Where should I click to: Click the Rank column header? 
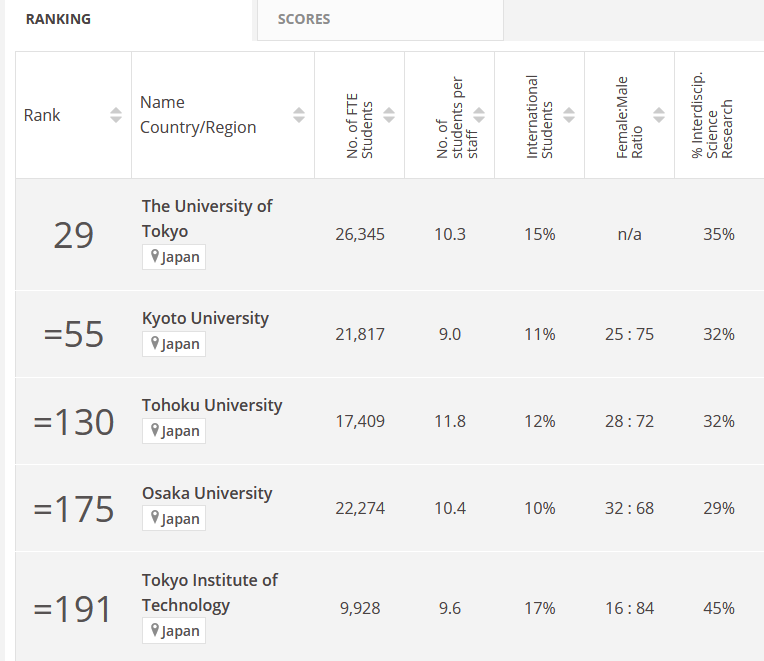coord(74,115)
